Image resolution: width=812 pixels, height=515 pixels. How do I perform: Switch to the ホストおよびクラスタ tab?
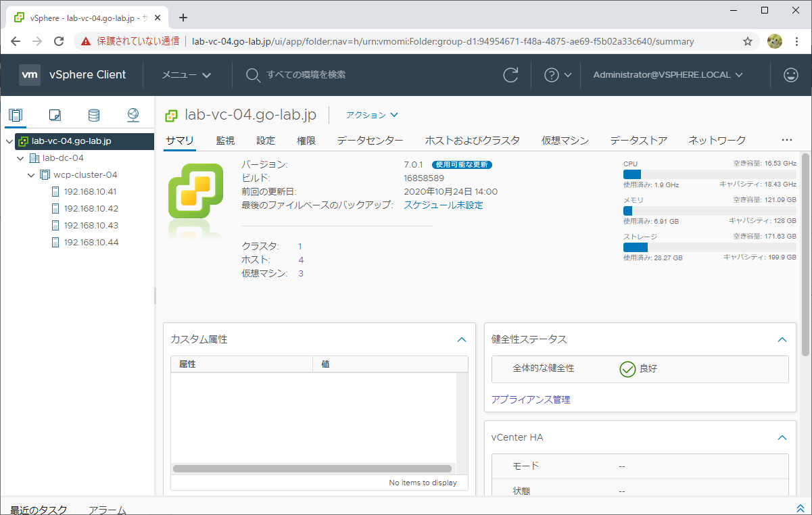point(473,141)
